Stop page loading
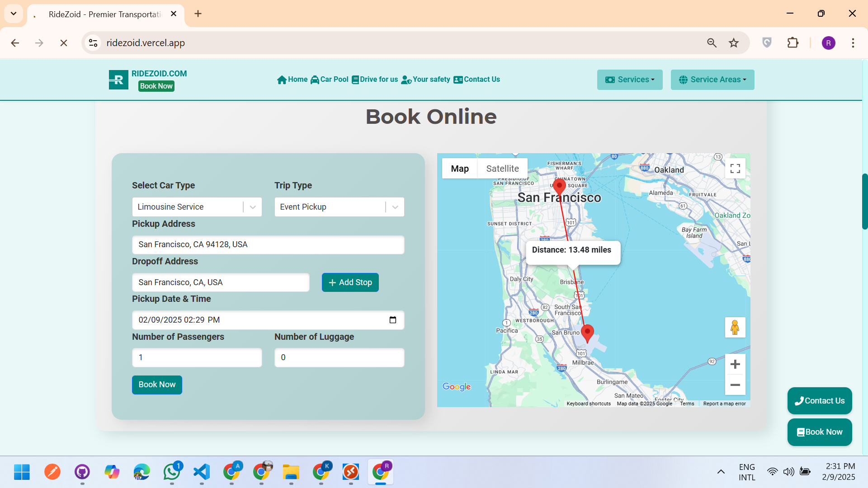Viewport: 868px width, 488px height. click(64, 43)
